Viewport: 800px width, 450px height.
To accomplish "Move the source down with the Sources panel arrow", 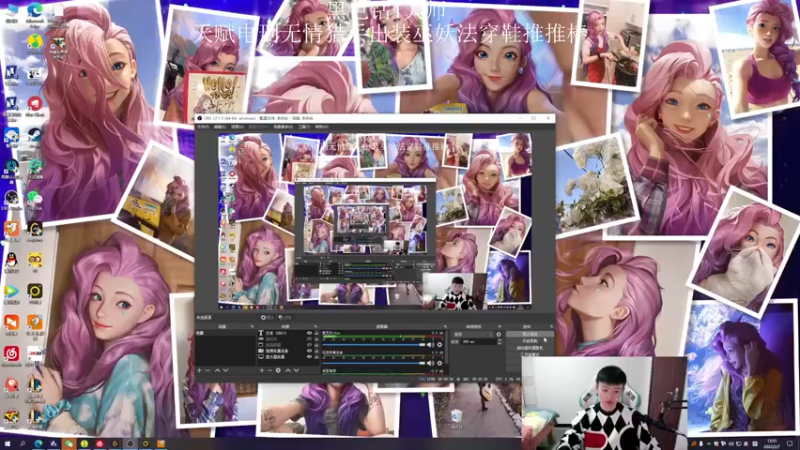I will coord(296,370).
